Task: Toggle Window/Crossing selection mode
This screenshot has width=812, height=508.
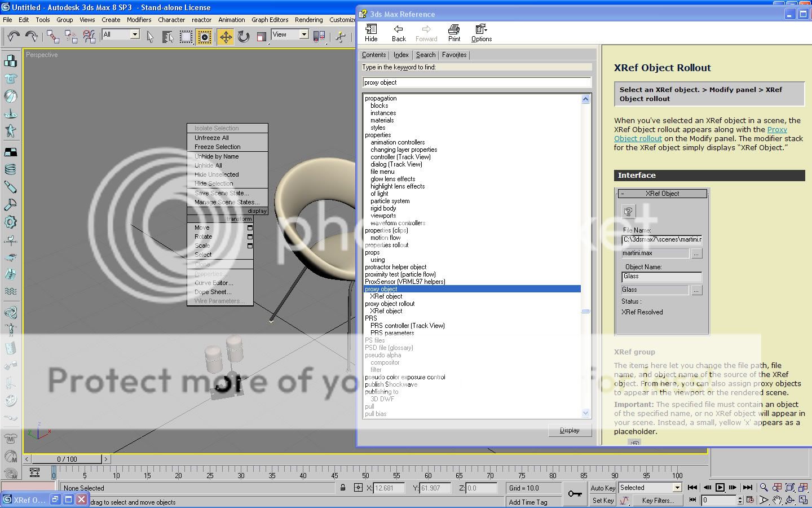Action: [x=205, y=37]
